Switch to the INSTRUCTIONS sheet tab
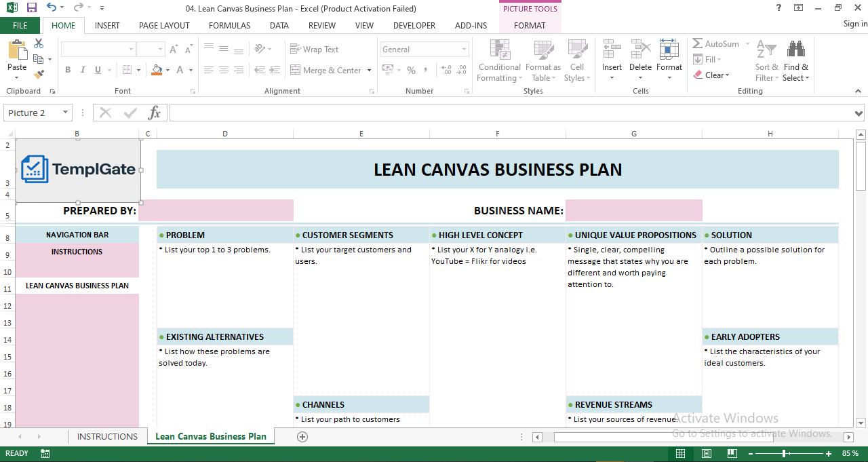Screen dimensions: 868x462 pyautogui.click(x=107, y=436)
